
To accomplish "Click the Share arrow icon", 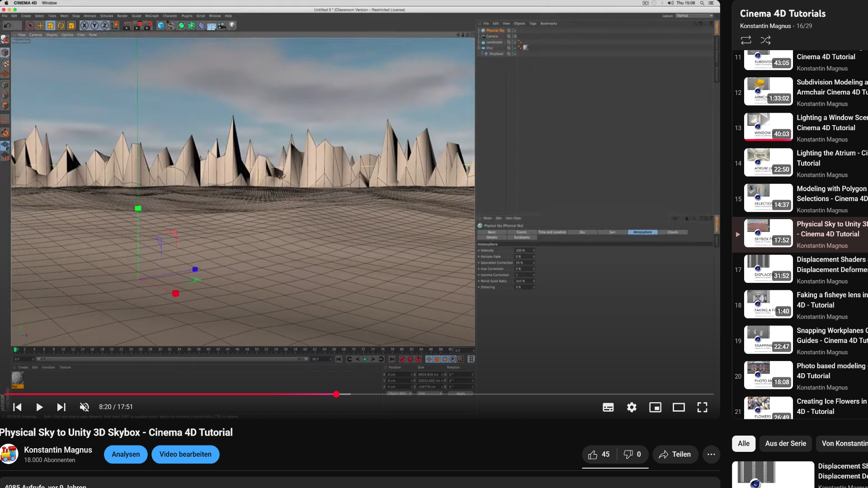I will (664, 455).
